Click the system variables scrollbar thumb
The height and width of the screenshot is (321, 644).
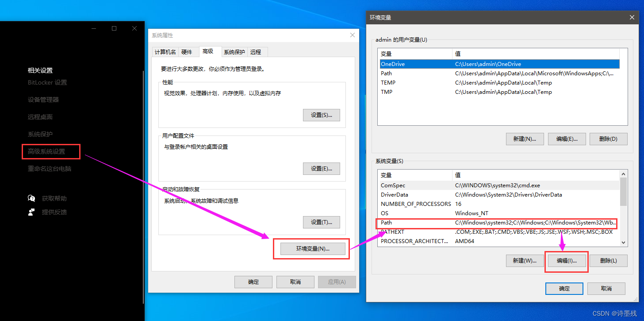pyautogui.click(x=624, y=192)
